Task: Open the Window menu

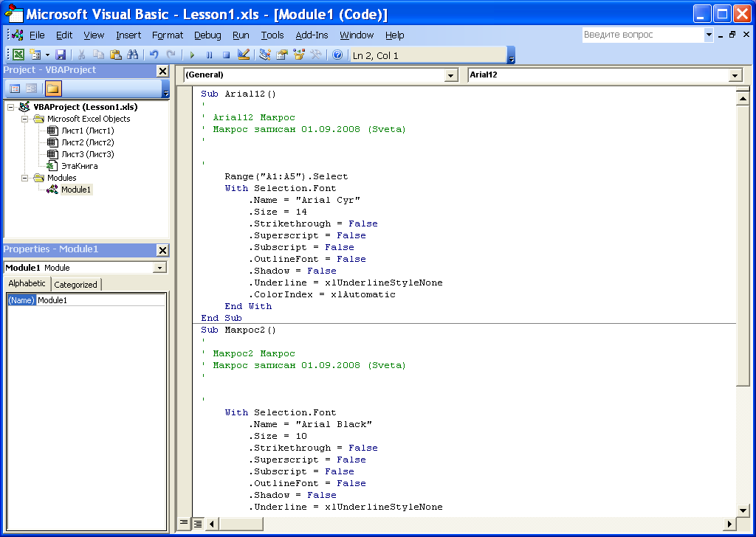Action: click(x=357, y=35)
